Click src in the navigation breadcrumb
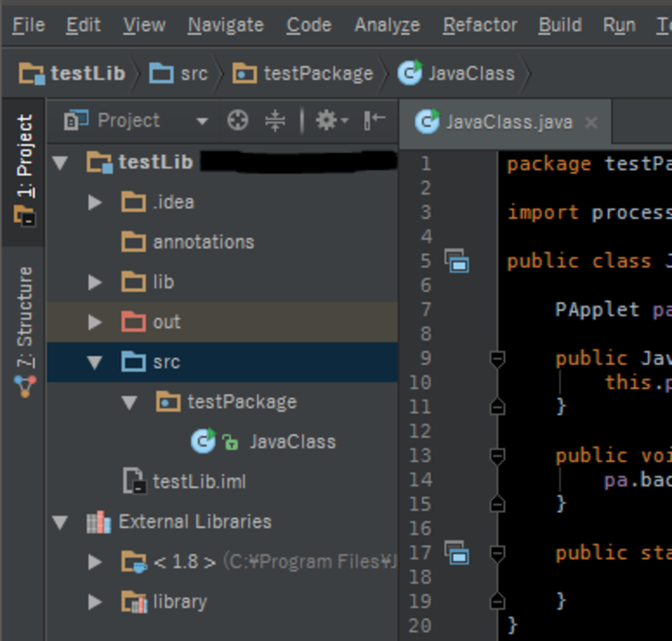 [x=193, y=73]
